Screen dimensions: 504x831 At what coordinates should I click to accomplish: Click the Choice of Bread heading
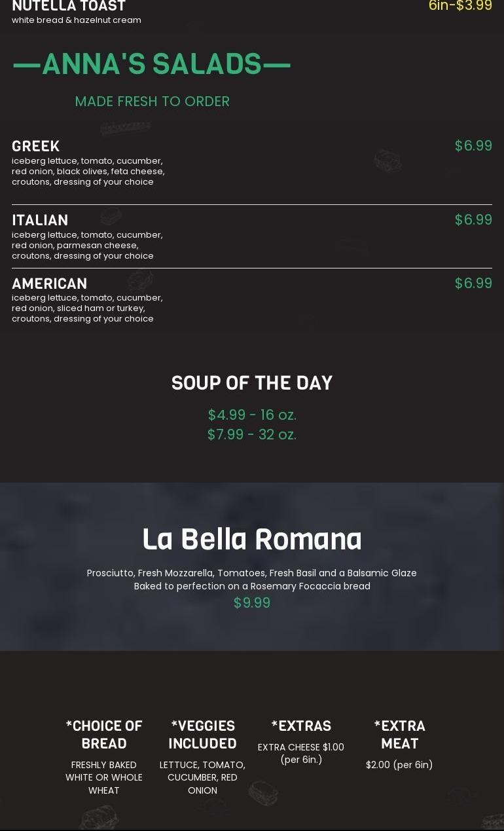(x=104, y=735)
